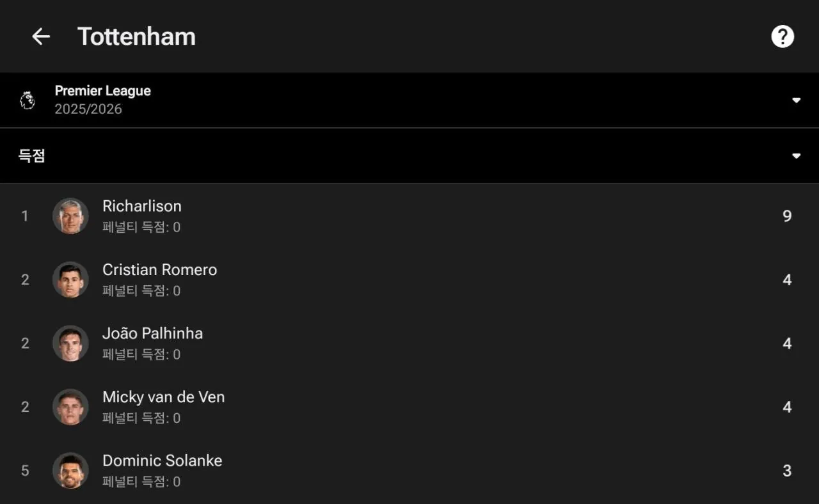Screen dimensions: 819x504
Task: Select the 득점 statistic selector label
Action: click(x=32, y=156)
